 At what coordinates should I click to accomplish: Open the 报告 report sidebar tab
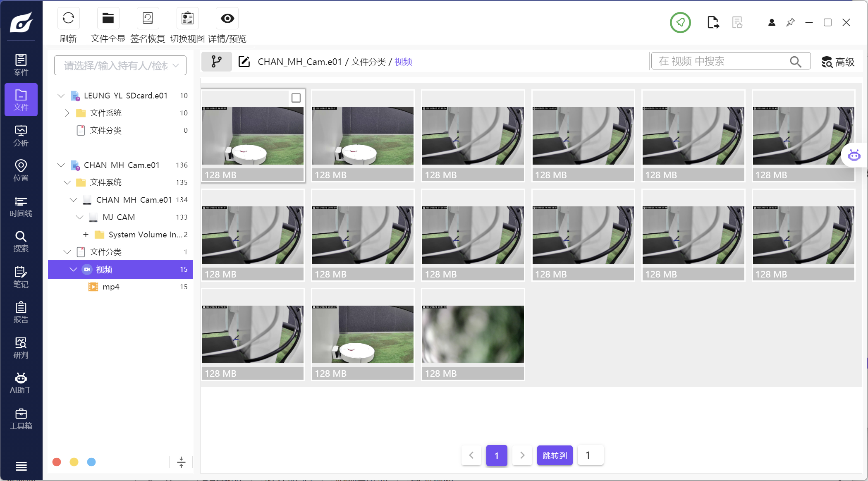tap(21, 312)
